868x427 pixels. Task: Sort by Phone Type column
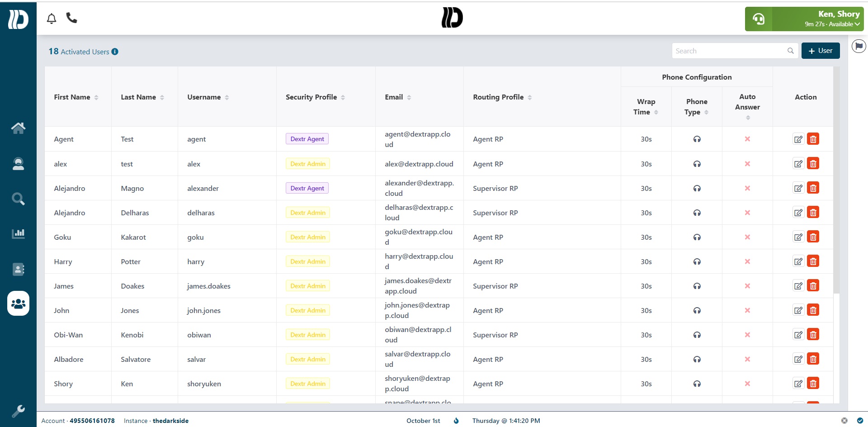tap(706, 112)
